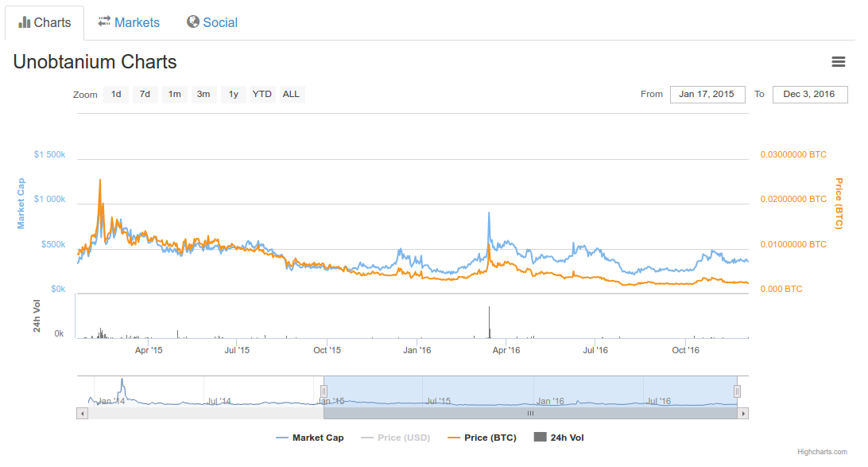Set zoom range to 3m
868x467 pixels.
tap(203, 94)
